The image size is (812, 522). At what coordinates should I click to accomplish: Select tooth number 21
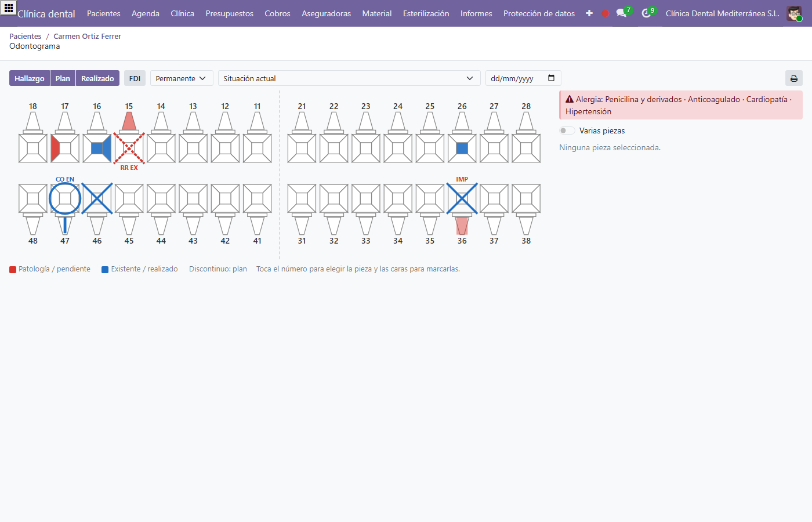pyautogui.click(x=302, y=106)
